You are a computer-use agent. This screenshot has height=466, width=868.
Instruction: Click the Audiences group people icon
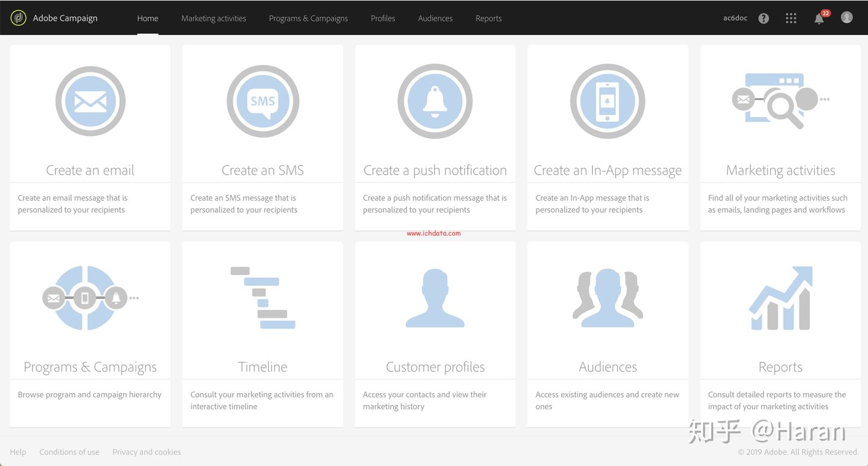(x=608, y=298)
